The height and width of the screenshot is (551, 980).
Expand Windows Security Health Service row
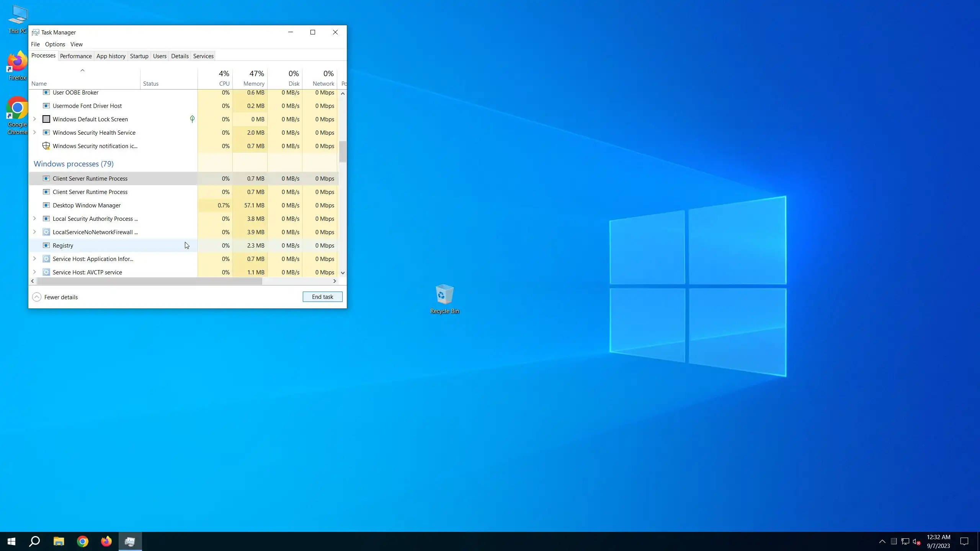click(34, 132)
